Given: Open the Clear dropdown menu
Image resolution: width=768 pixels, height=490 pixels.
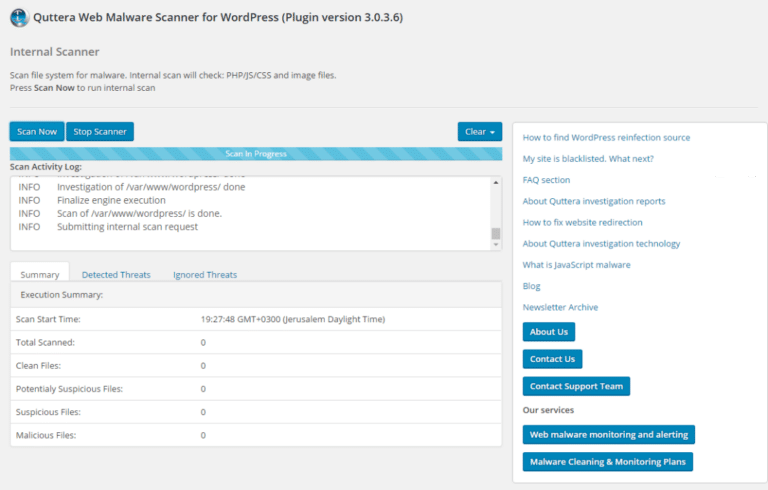Looking at the screenshot, I should 480,132.
